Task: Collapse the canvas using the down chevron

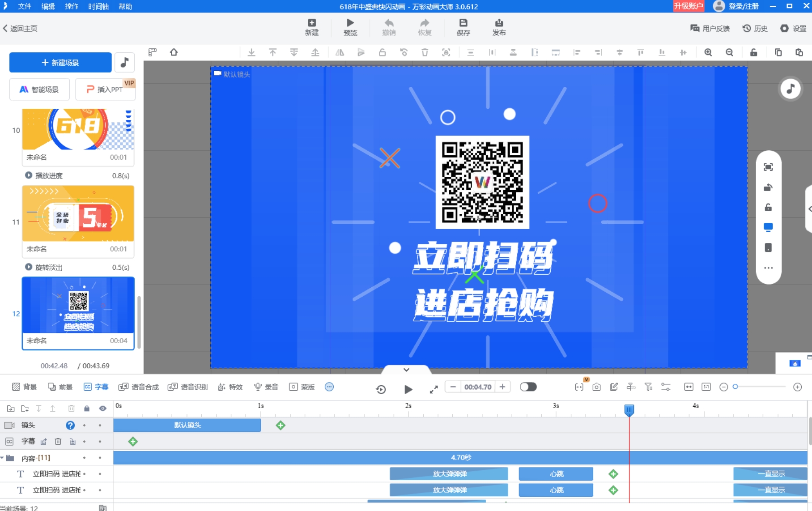Action: coord(406,370)
